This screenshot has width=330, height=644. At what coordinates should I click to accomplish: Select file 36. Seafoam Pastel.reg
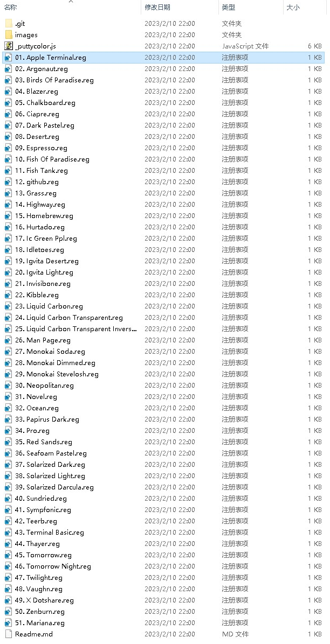(51, 453)
